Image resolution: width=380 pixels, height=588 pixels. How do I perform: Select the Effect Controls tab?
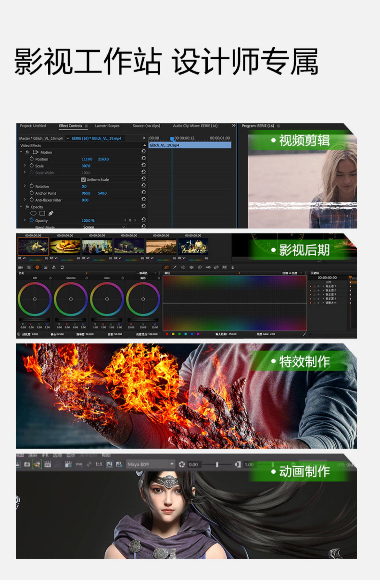[x=70, y=126]
